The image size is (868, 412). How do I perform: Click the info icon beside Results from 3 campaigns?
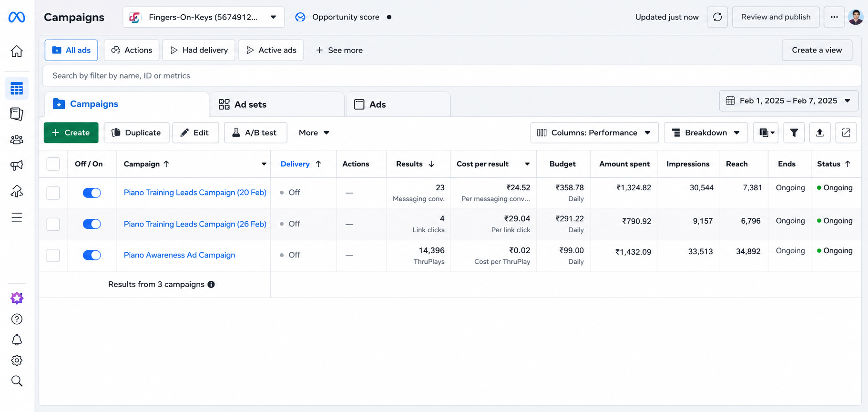click(x=211, y=284)
